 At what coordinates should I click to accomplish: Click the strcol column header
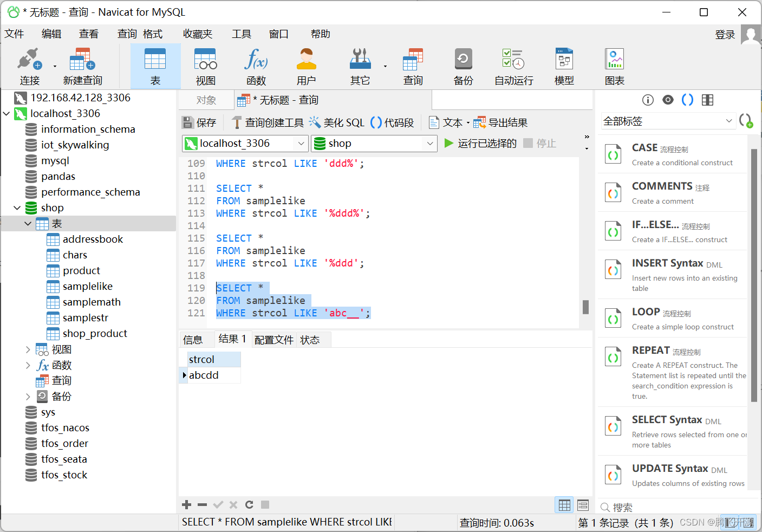click(213, 360)
